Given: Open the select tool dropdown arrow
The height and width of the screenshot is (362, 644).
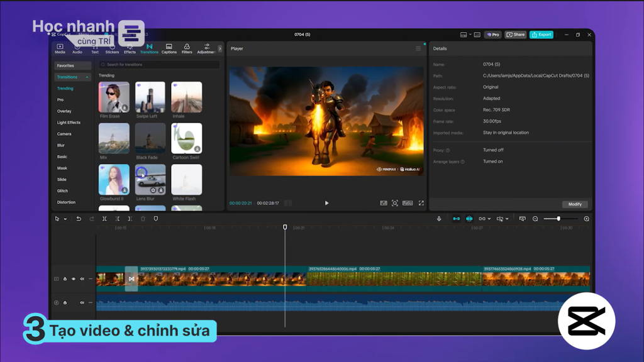Looking at the screenshot, I should pos(65,219).
